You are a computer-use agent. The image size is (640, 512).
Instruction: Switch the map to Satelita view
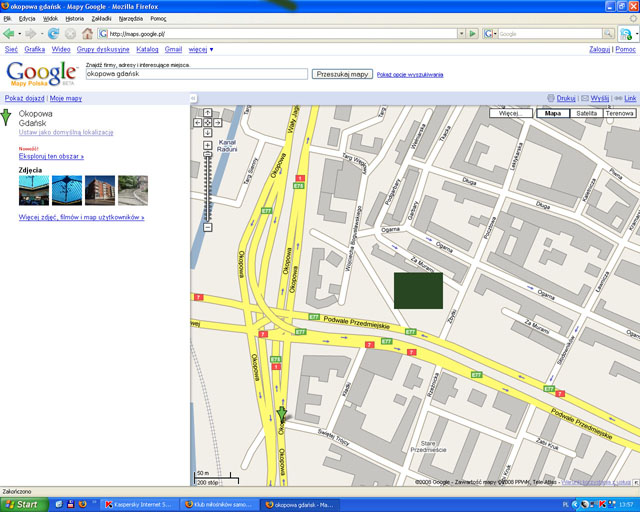(x=587, y=114)
